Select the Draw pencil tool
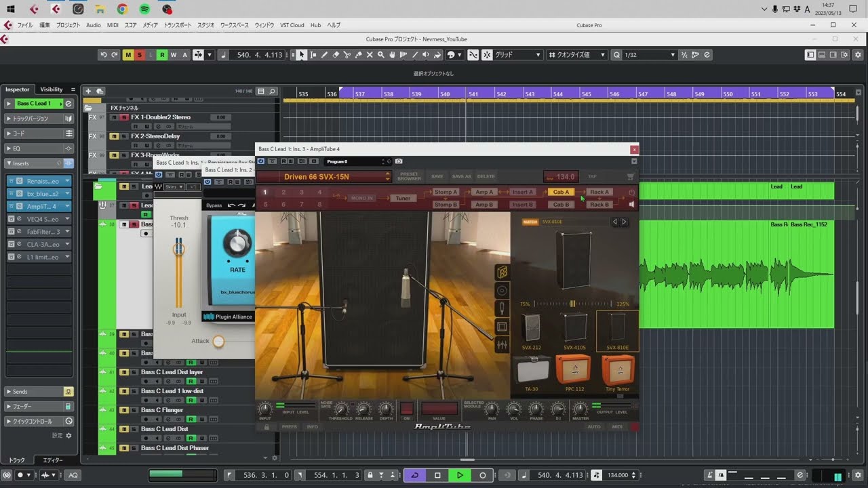This screenshot has height=488, width=868. tap(325, 55)
